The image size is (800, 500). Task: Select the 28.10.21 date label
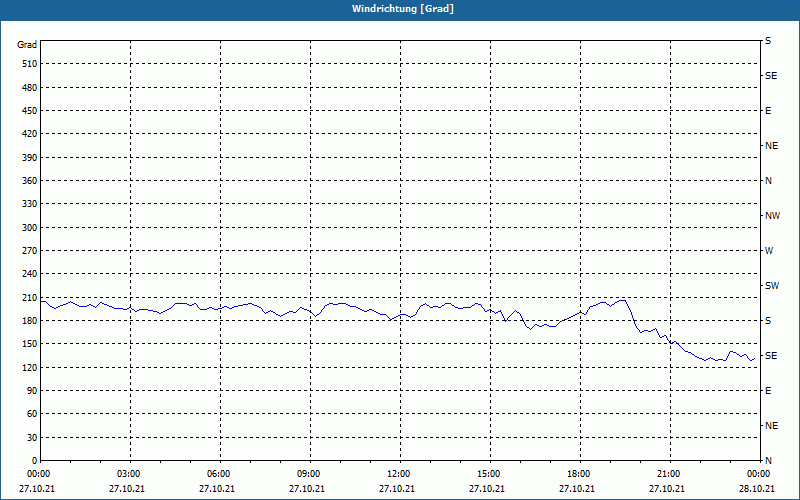[757, 489]
